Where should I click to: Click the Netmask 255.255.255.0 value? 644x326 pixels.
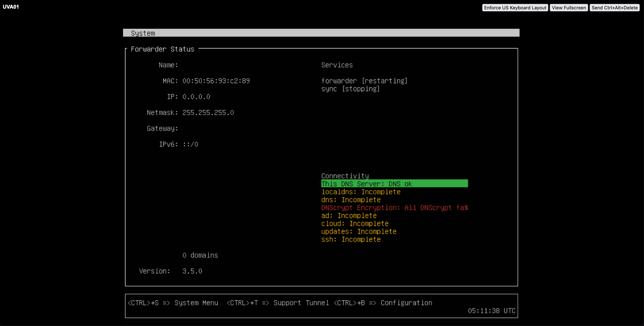tap(208, 113)
